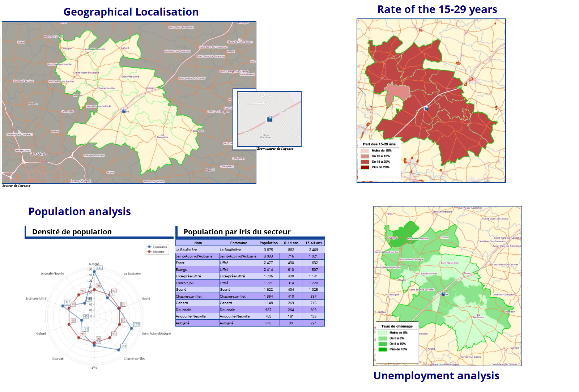Click the 'De 8 à 10%' unemployment legend swatch
This screenshot has width=579, height=392.
(382, 344)
